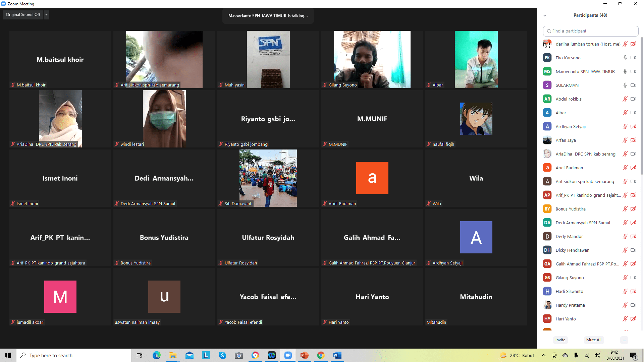The height and width of the screenshot is (362, 644).
Task: Select Siti Damayanti's video thumbnail
Action: [268, 178]
